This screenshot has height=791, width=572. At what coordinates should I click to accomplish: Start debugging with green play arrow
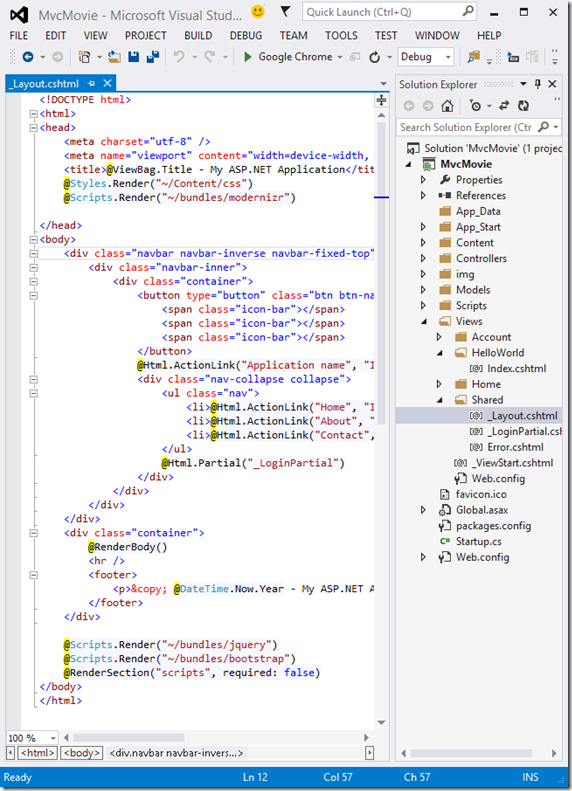click(x=248, y=57)
